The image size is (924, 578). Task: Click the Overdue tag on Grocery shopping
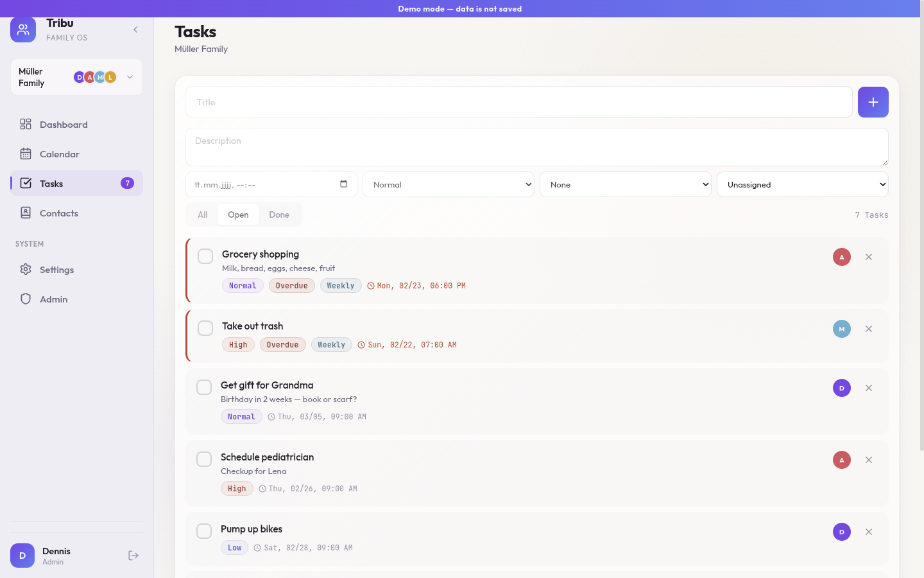point(292,286)
